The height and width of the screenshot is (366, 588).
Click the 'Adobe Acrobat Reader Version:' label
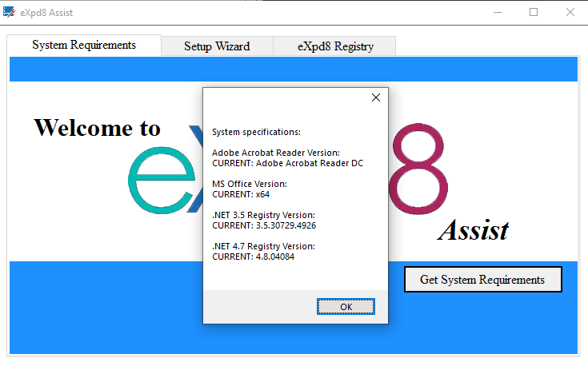(276, 153)
